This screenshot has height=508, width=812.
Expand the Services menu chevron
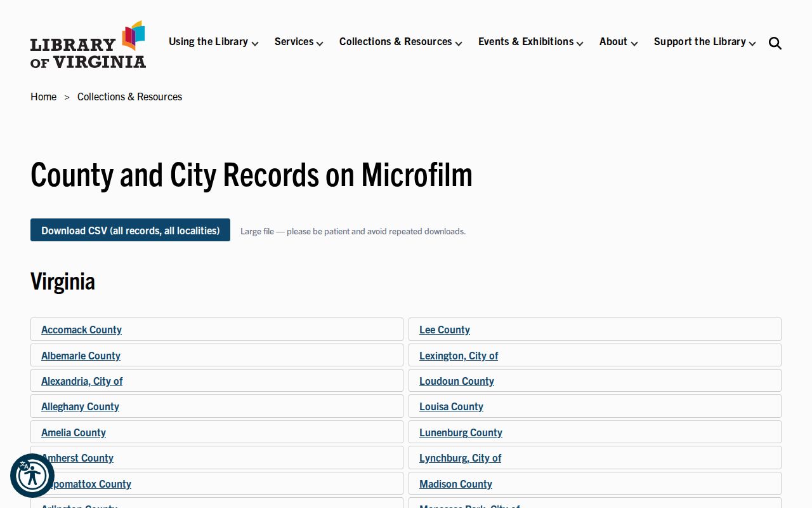(320, 44)
